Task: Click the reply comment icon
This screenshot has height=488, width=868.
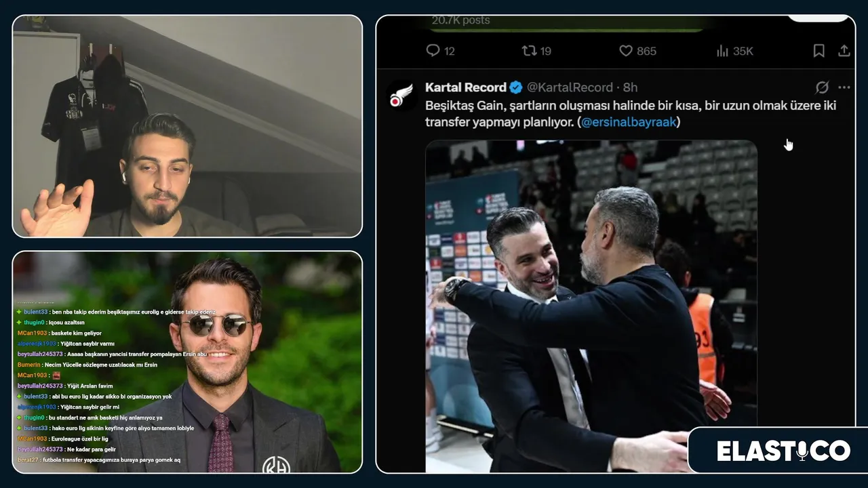Action: tap(433, 51)
